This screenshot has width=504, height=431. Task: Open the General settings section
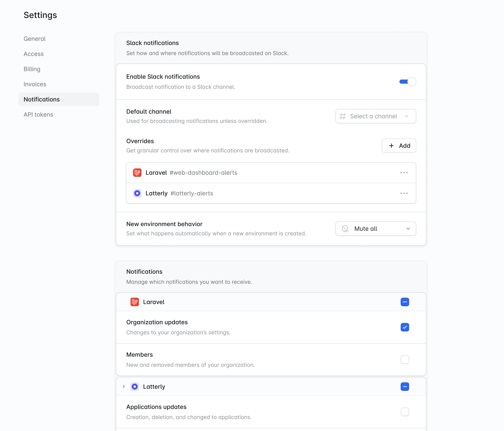click(x=34, y=39)
